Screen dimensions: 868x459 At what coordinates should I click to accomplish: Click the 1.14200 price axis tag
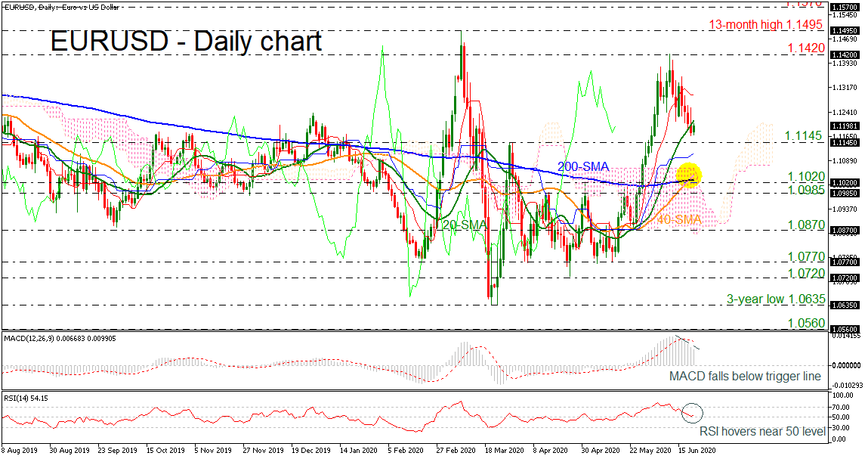click(x=844, y=55)
